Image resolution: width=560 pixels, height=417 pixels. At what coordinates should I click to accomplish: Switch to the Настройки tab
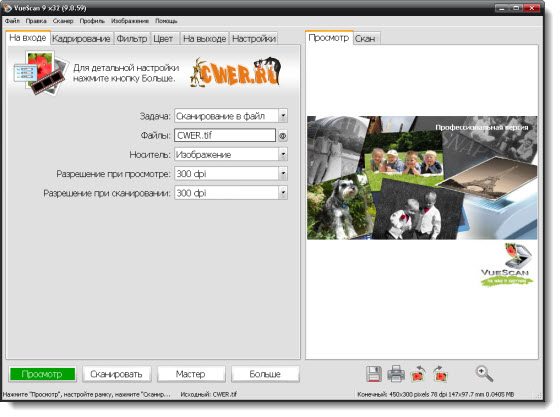(x=254, y=39)
